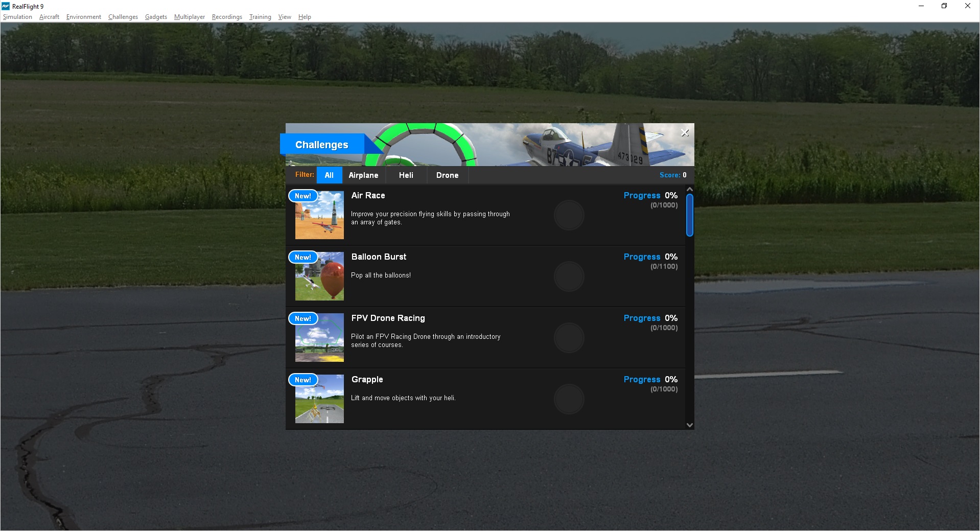Open the FPV Drone Racing thumbnail image

pos(319,337)
